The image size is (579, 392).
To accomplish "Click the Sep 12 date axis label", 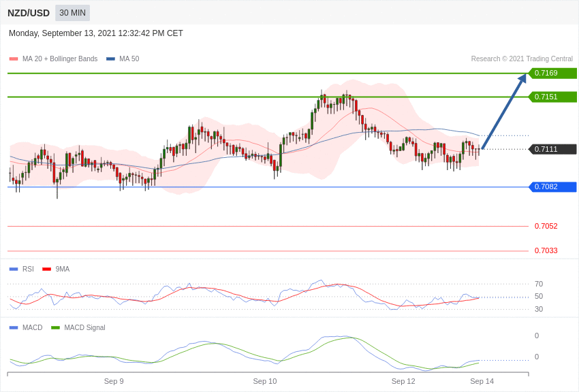I will (403, 381).
